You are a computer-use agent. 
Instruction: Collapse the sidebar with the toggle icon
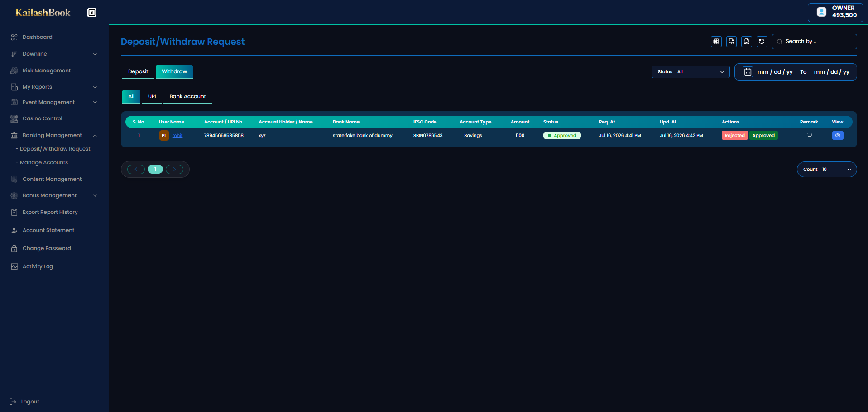click(x=92, y=13)
